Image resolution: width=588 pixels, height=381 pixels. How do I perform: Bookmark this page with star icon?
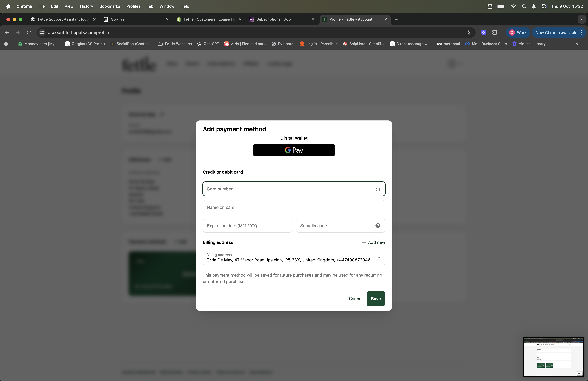tap(468, 32)
